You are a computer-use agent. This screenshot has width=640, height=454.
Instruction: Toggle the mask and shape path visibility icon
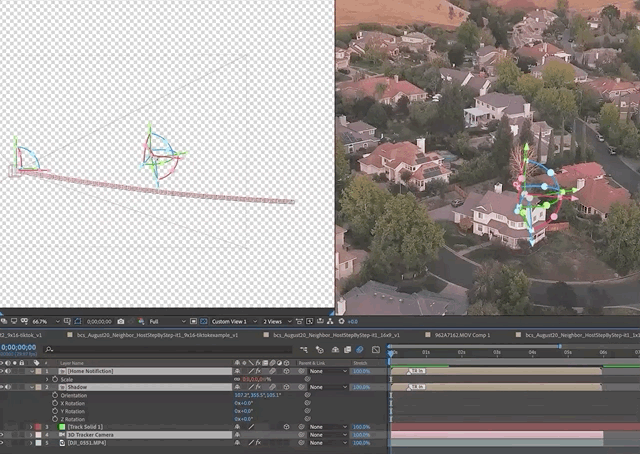(78, 322)
